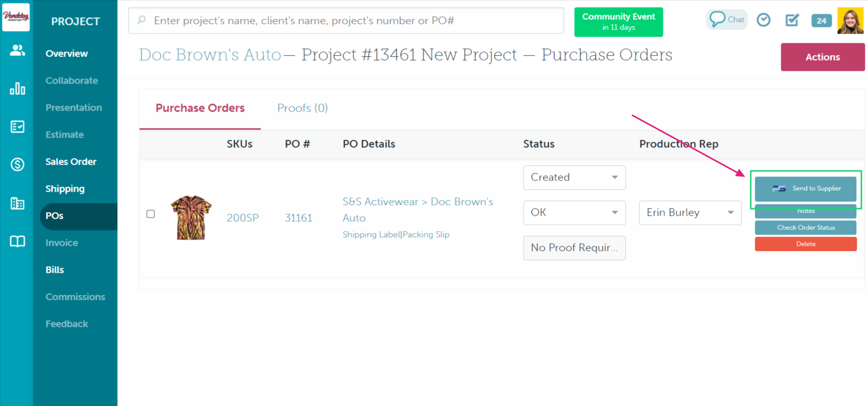Open the bar chart analytics icon

[x=17, y=89]
